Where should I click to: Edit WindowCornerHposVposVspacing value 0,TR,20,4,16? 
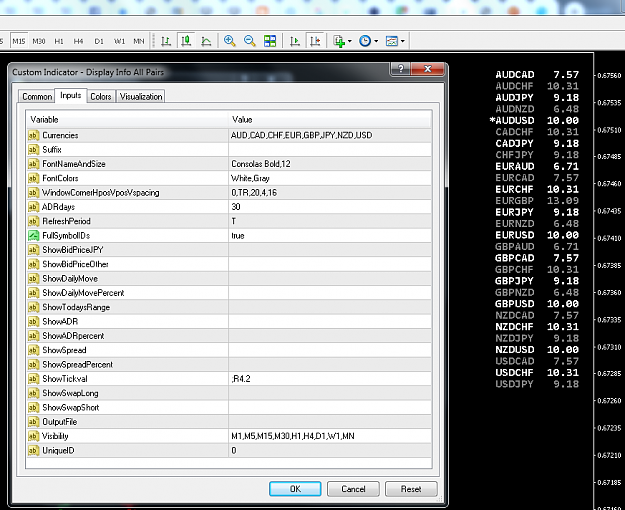pos(330,193)
